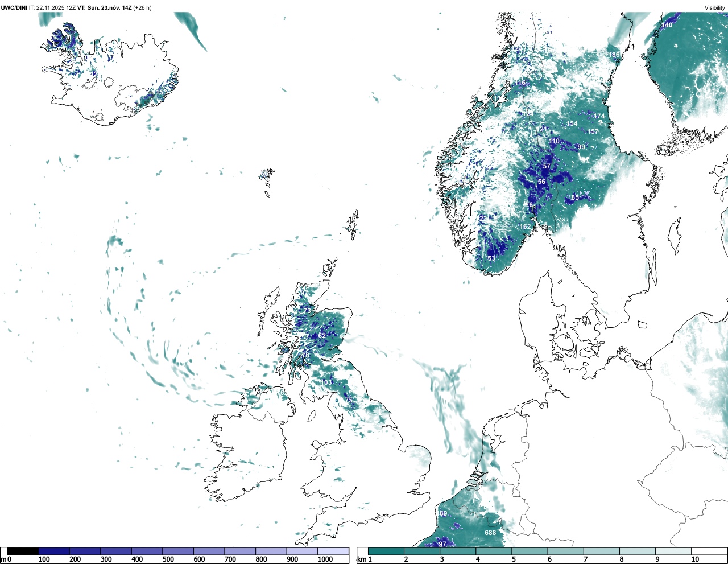Click the '57' value in dark blue area
This screenshot has width=728, height=564.
tap(547, 167)
